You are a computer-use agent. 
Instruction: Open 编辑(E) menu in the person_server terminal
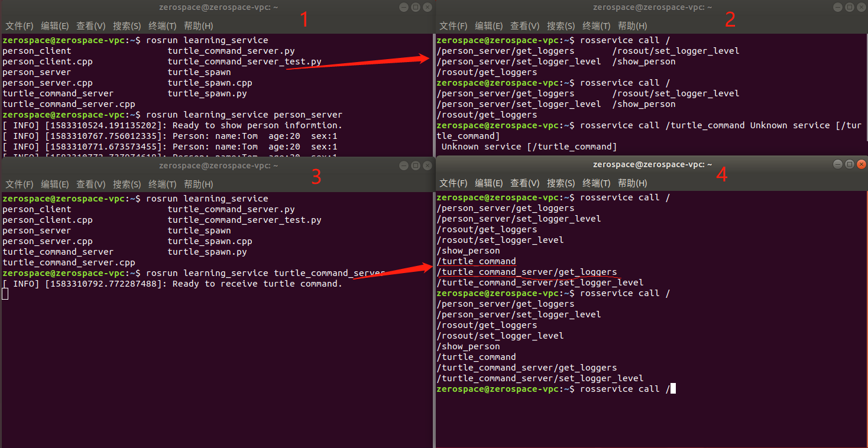pyautogui.click(x=55, y=26)
